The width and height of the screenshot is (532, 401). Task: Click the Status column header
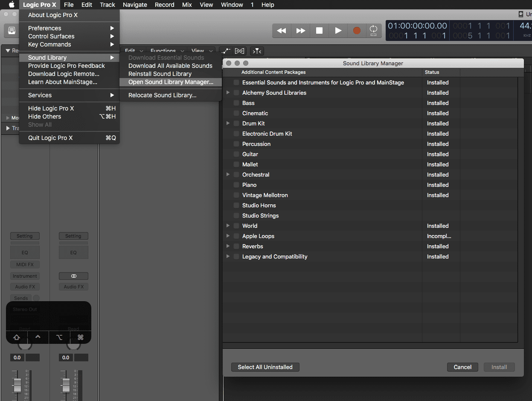pos(441,72)
